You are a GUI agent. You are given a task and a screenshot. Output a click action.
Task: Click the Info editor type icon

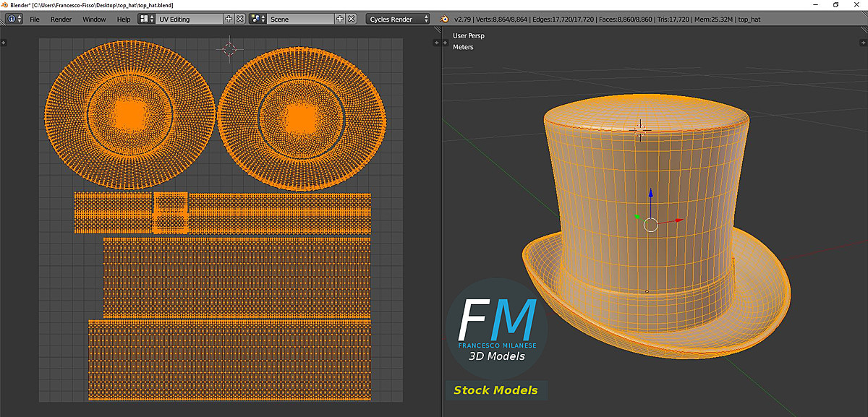[12, 20]
